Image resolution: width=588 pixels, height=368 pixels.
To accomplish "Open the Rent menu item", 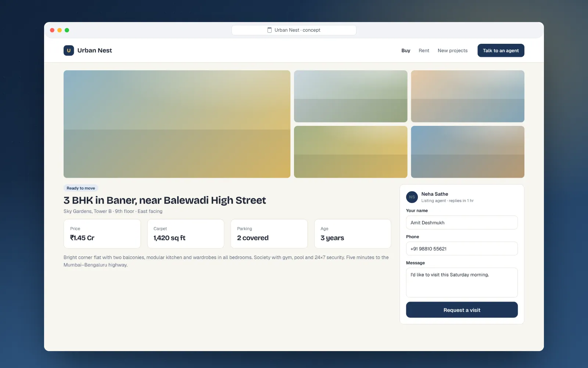I will 424,50.
